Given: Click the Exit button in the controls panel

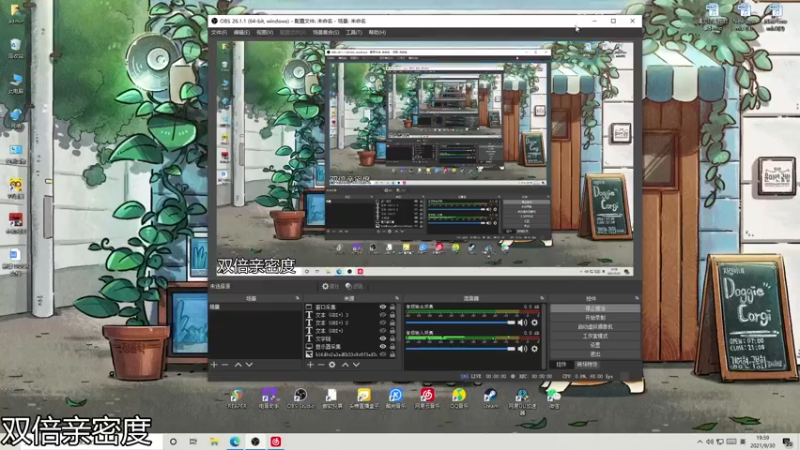Looking at the screenshot, I should (x=595, y=354).
